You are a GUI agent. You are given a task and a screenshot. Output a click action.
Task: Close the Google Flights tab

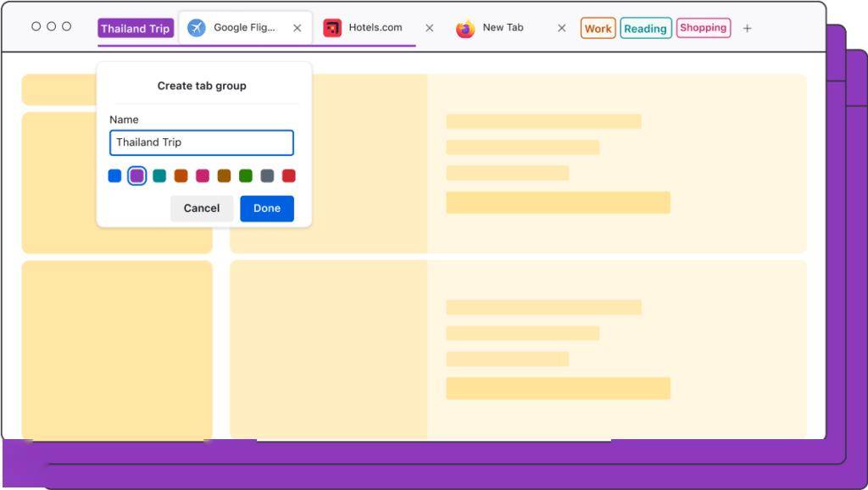coord(298,28)
